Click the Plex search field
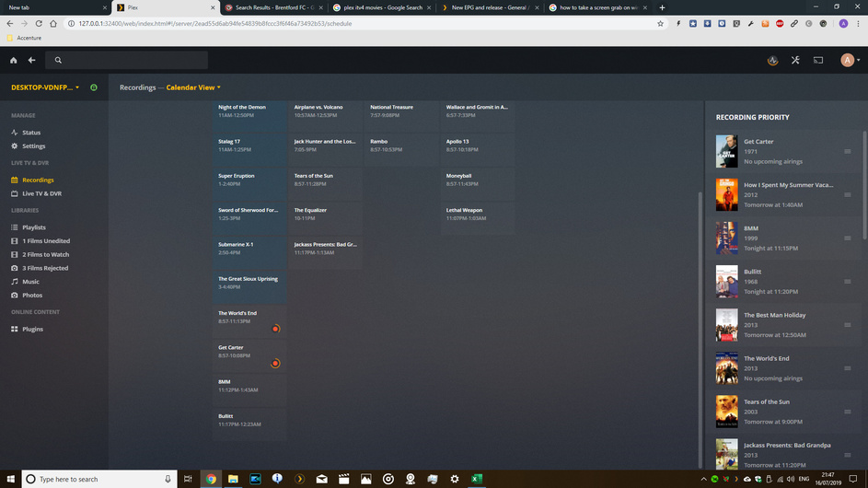The image size is (868, 488). point(127,60)
